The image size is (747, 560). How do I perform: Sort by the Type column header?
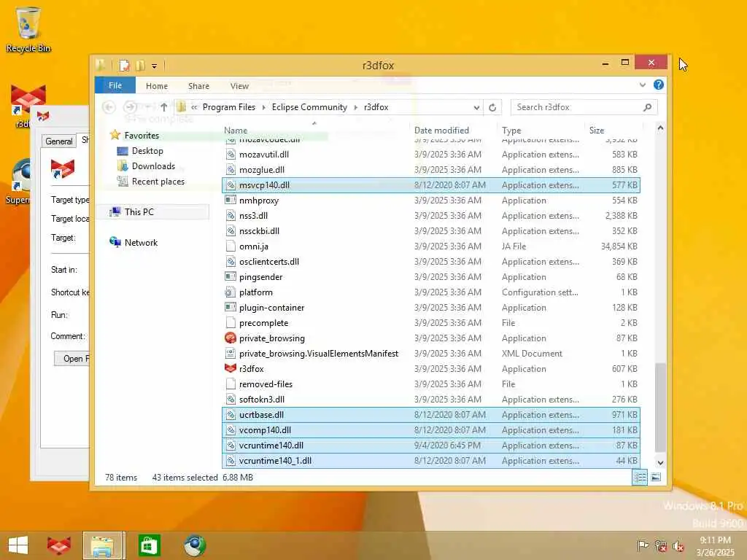pos(511,130)
